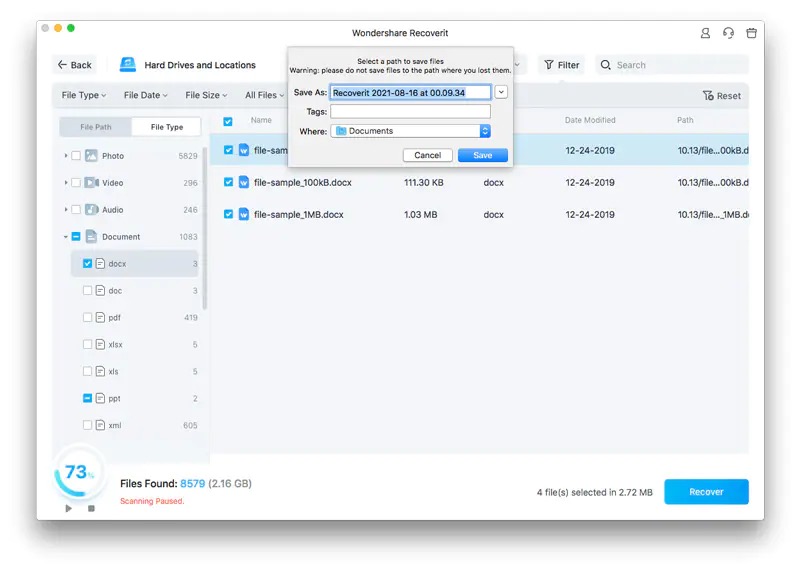Click the Document category icon
The width and height of the screenshot is (800, 571).
[x=91, y=236]
